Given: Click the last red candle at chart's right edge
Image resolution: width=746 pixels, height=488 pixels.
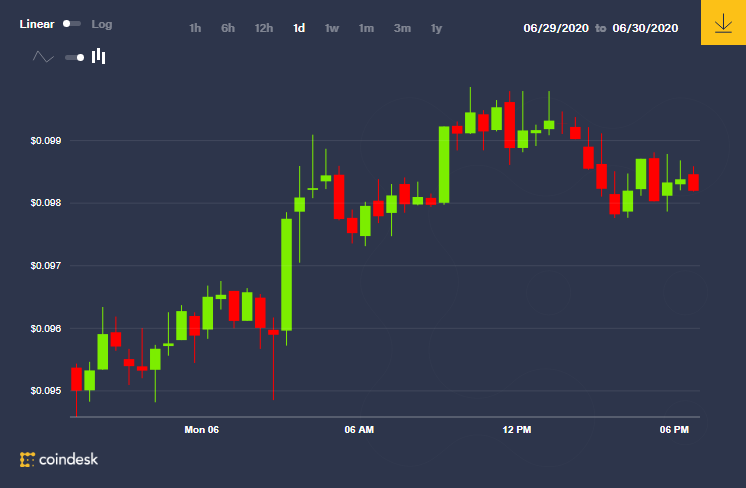Looking at the screenshot, I should (693, 183).
